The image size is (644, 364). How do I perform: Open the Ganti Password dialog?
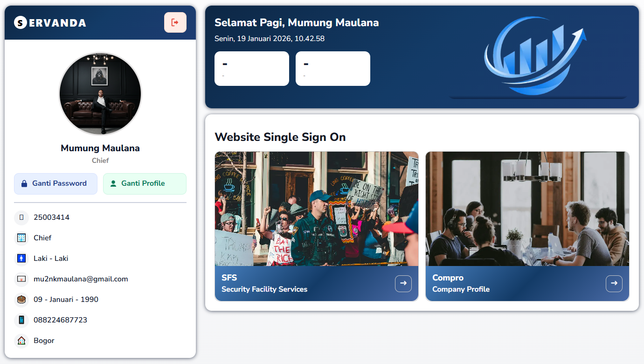(x=55, y=184)
